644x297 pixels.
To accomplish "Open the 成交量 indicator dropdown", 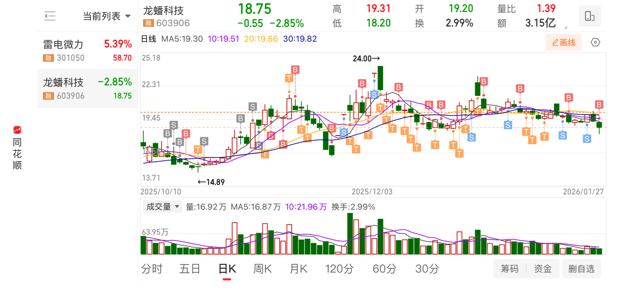I will coord(162,207).
